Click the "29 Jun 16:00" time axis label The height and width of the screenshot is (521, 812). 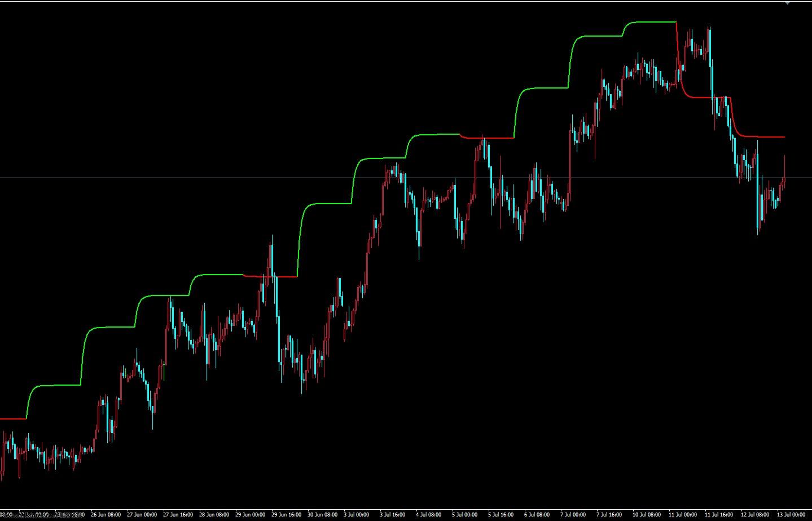coord(287,514)
